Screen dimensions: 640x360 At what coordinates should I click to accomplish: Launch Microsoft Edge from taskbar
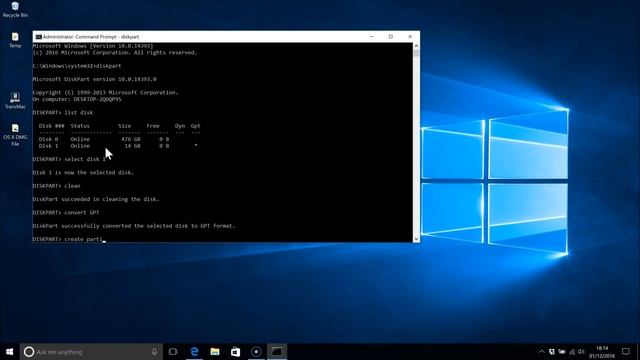click(x=194, y=351)
